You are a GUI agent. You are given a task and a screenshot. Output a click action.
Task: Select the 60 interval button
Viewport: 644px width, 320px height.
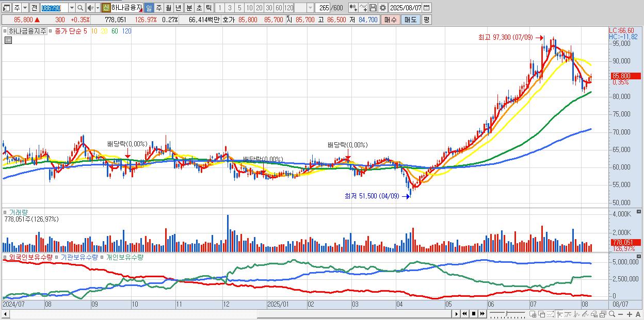coord(279,8)
